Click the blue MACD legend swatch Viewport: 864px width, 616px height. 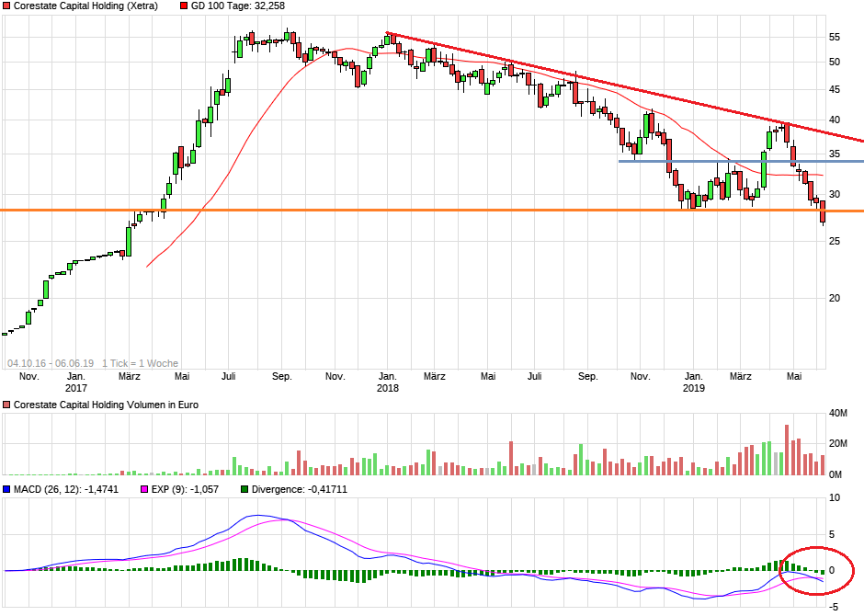click(6, 489)
